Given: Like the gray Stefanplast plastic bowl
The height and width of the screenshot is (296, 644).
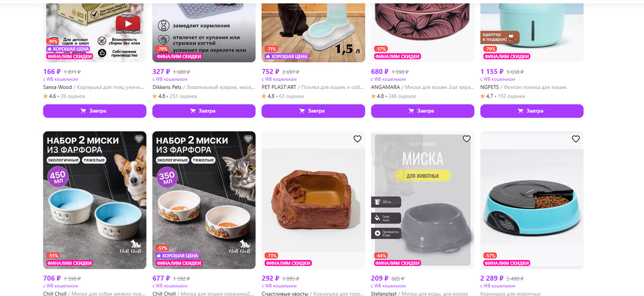Looking at the screenshot, I should (x=466, y=139).
